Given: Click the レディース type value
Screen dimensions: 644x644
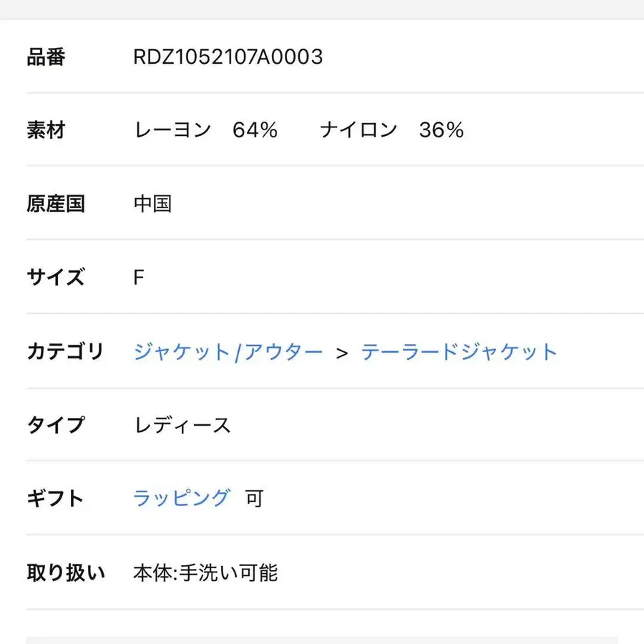Looking at the screenshot, I should tap(182, 426).
